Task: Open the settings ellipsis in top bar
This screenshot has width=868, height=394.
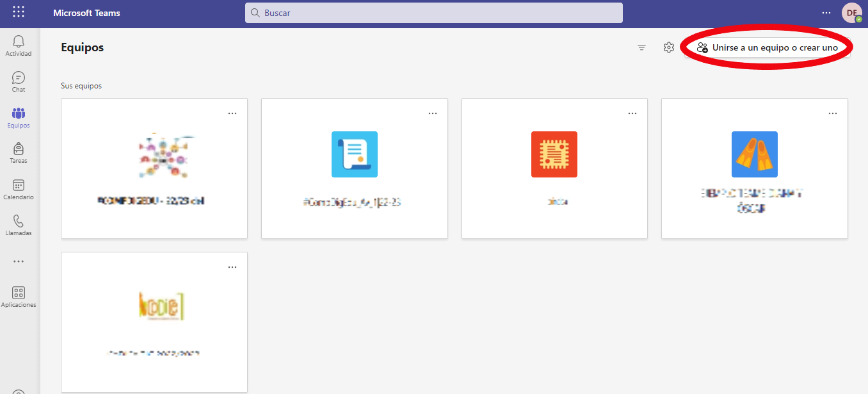Action: (x=826, y=13)
